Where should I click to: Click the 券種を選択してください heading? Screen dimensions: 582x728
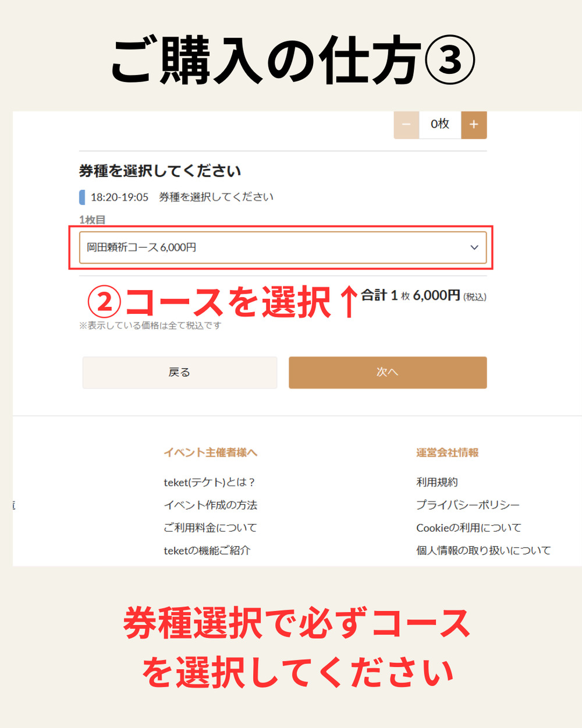coord(160,171)
